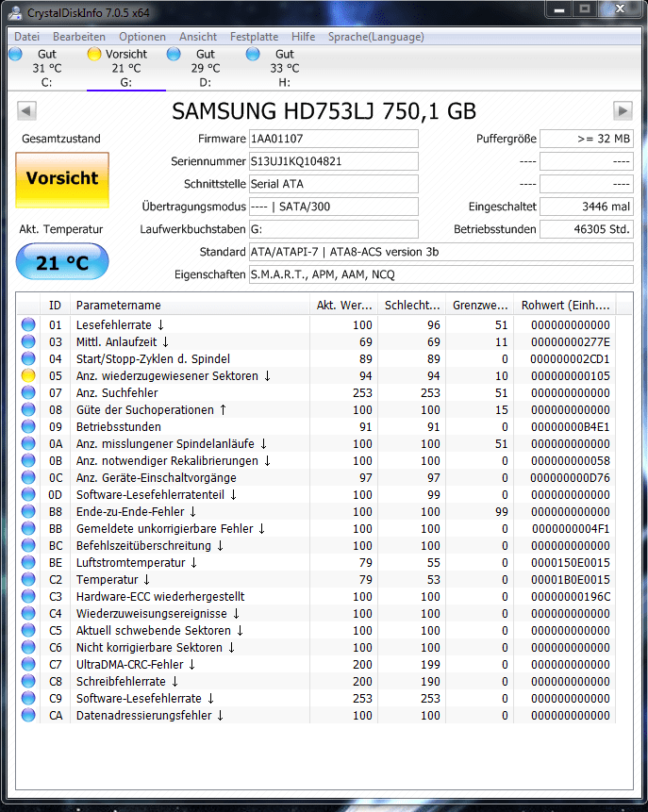Click the ID column header
Image resolution: width=648 pixels, height=812 pixels.
pos(55,305)
